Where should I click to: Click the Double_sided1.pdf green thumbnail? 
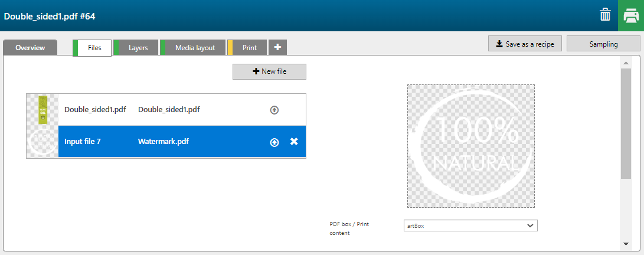pyautogui.click(x=43, y=110)
